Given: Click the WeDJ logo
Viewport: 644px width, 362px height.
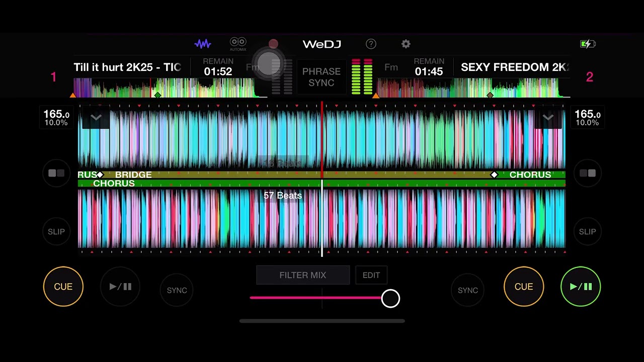Looking at the screenshot, I should click(x=322, y=44).
